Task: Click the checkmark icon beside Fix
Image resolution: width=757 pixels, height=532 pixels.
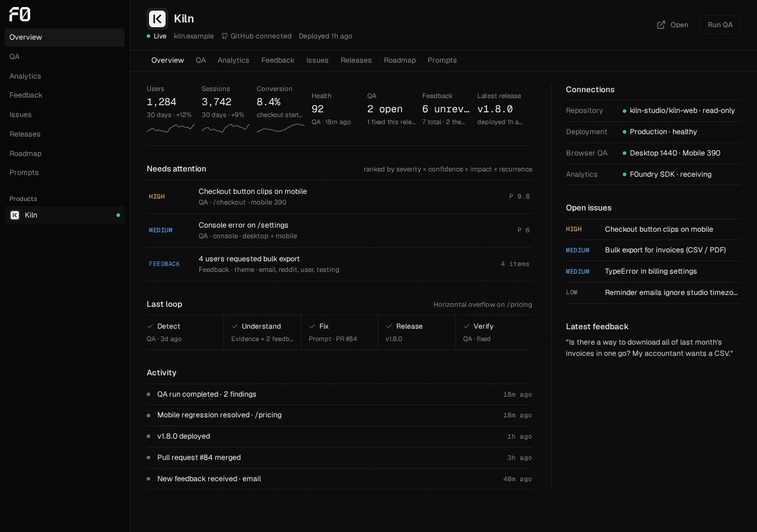Action: point(312,326)
